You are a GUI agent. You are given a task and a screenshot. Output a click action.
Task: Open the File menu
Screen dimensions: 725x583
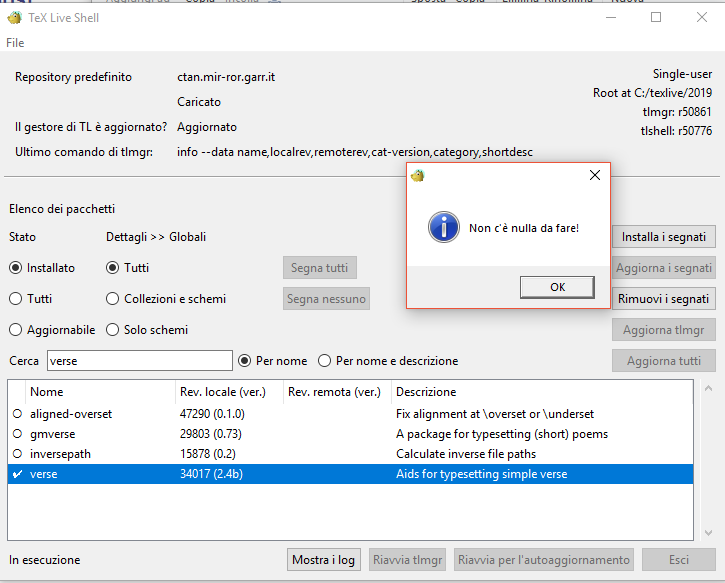click(15, 43)
